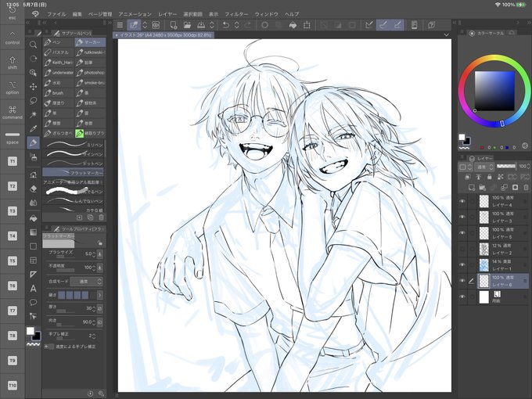Select the Balloon tool

(33, 302)
